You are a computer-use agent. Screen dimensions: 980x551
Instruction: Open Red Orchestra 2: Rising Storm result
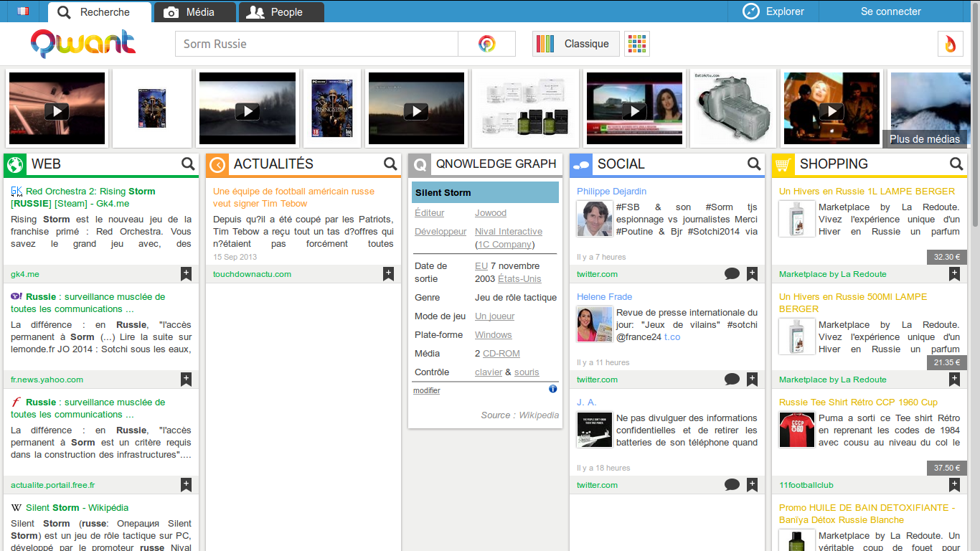(x=83, y=197)
